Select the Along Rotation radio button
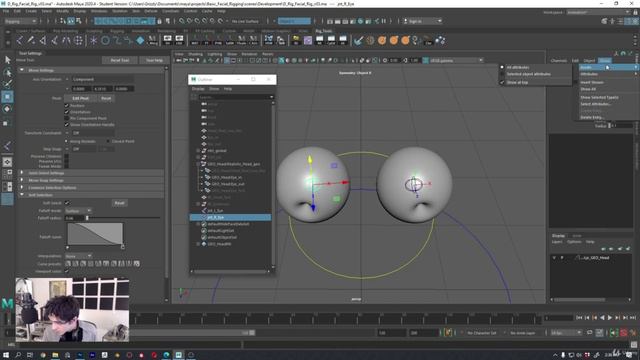The image size is (640, 360). tap(67, 141)
